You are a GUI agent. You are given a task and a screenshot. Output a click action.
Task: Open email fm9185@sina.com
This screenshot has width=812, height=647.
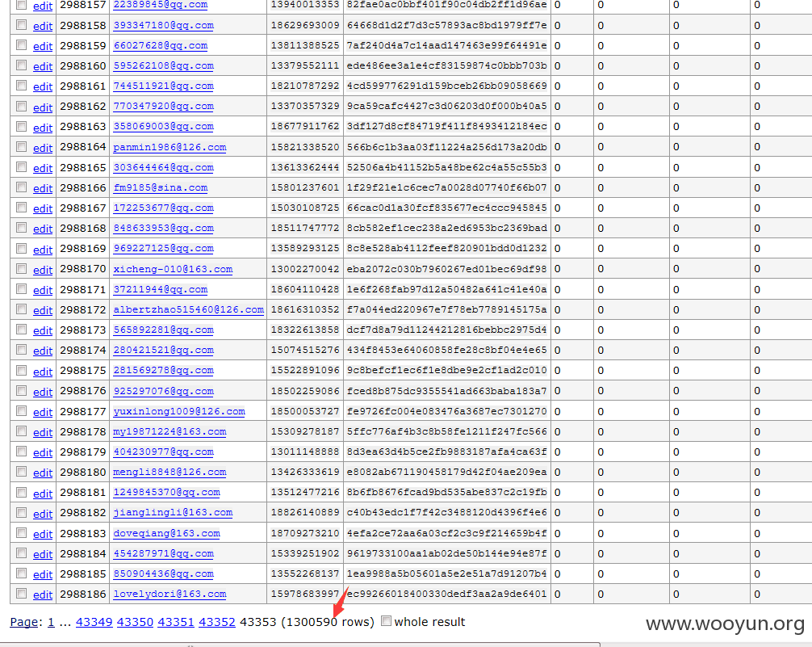coord(161,187)
